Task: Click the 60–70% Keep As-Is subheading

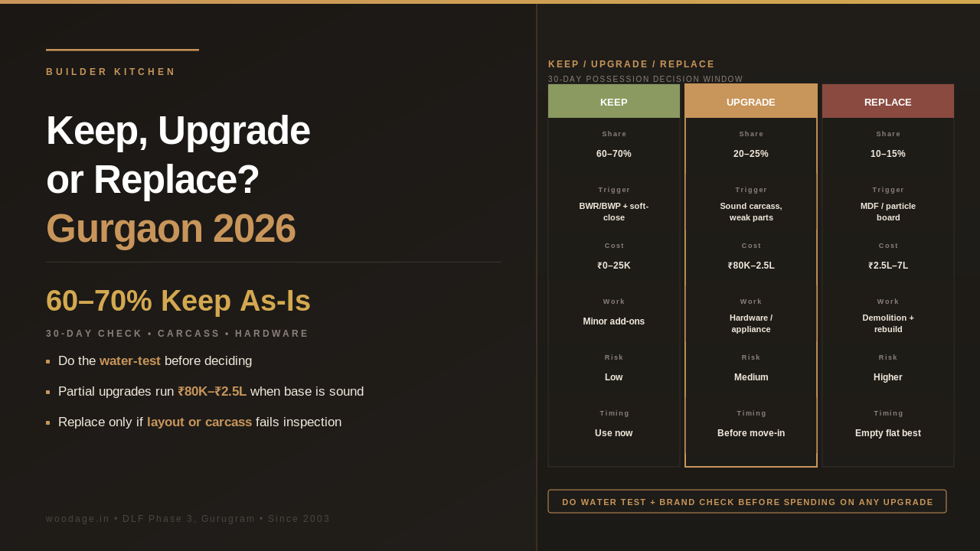Action: 178,301
